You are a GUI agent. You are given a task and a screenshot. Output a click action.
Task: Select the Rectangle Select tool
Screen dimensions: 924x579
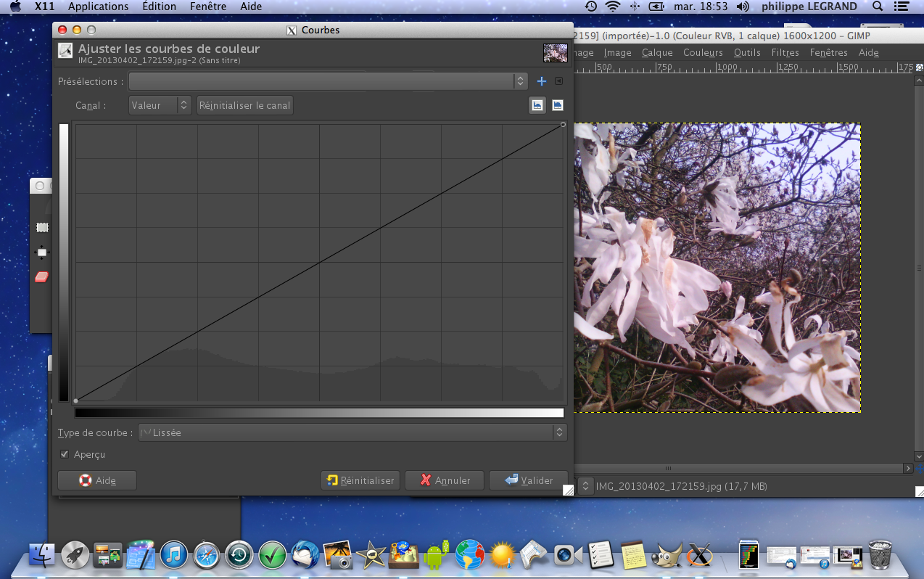(x=42, y=228)
